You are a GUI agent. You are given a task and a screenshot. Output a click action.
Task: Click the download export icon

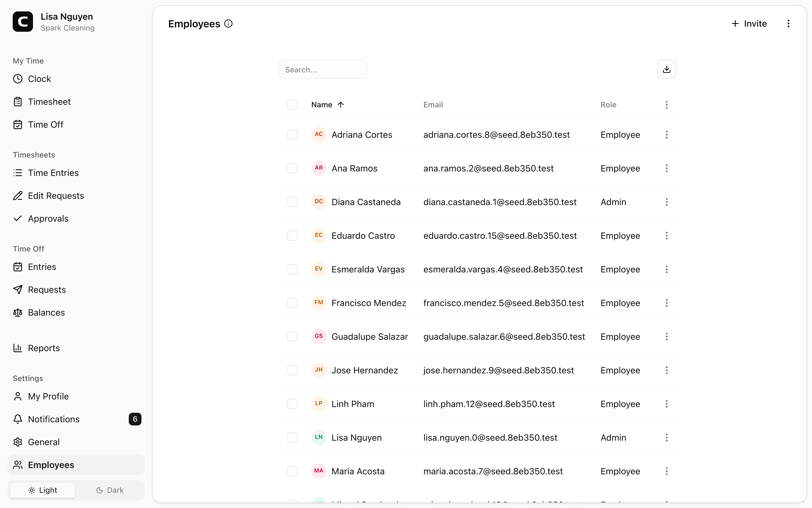(666, 69)
